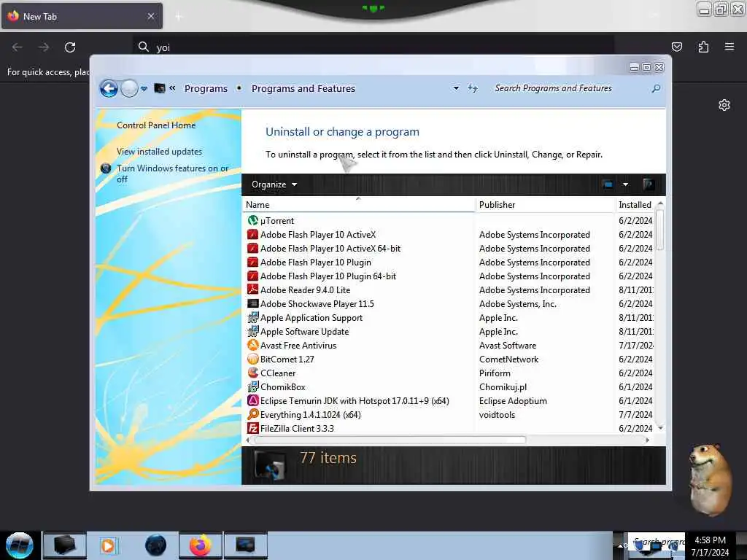Open the recent pages dropdown arrow

pos(144,88)
